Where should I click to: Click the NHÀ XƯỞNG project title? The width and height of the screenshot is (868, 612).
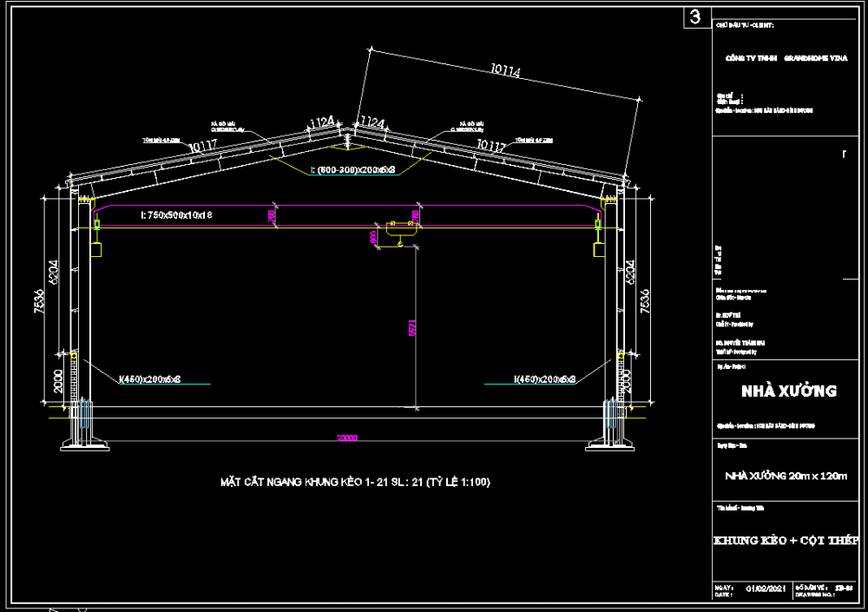[788, 391]
